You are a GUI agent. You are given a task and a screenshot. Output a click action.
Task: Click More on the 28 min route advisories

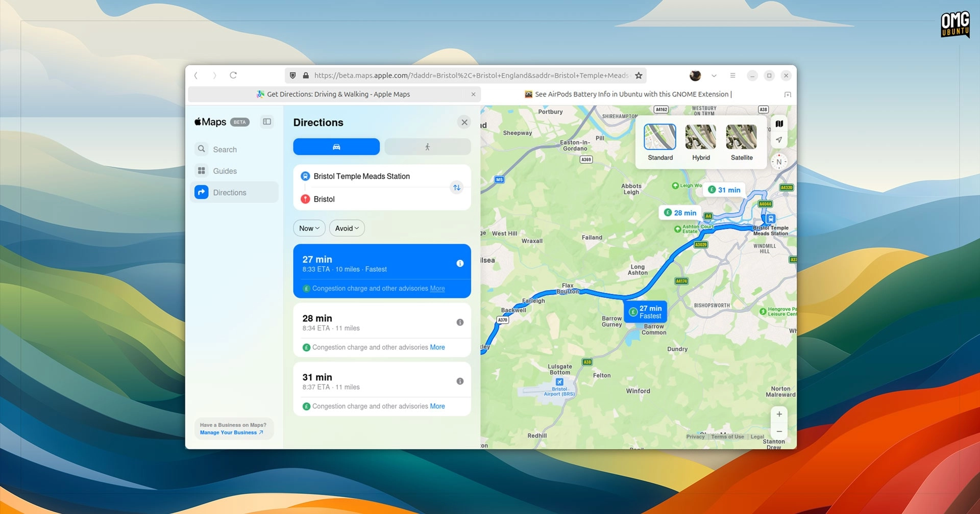pyautogui.click(x=437, y=347)
